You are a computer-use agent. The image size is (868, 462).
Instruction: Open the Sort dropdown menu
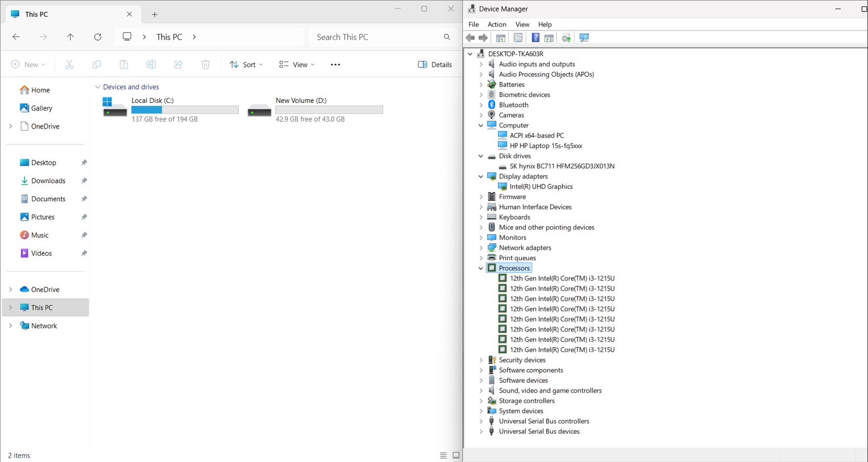[246, 65]
